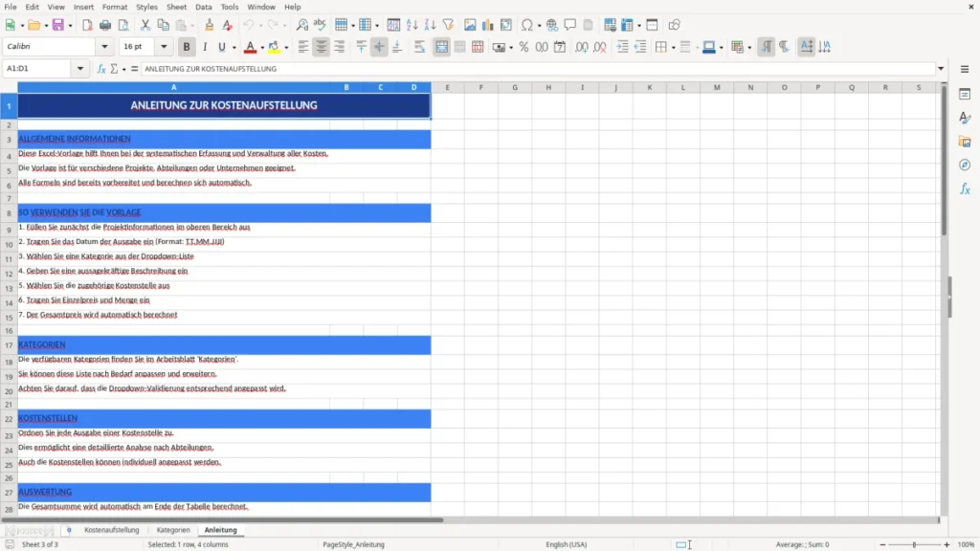
Task: Open sidebar Properties panel icon
Action: pos(965,94)
